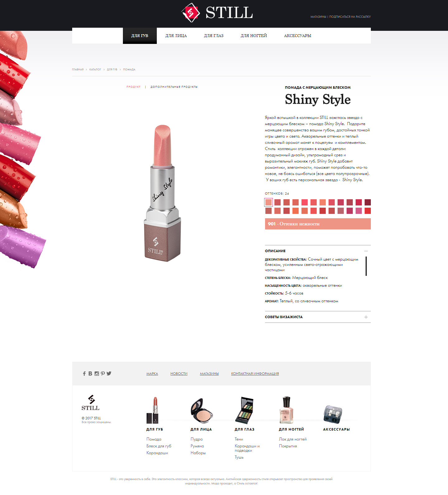Click the STILL logo in the header
This screenshot has width=448, height=495.
217,12
